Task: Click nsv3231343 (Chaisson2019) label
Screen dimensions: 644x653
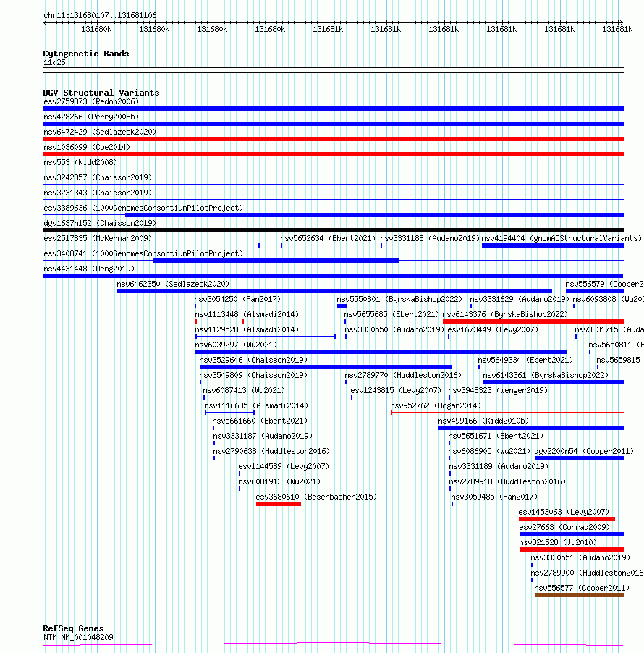Action: [98, 193]
